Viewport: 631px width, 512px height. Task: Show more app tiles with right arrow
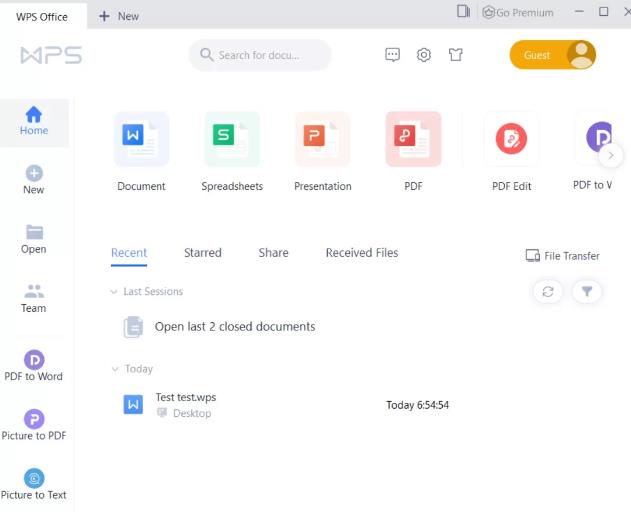(610, 155)
